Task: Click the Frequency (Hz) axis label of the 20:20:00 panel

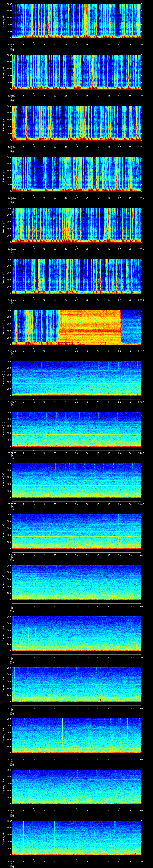Action: click(x=3, y=327)
